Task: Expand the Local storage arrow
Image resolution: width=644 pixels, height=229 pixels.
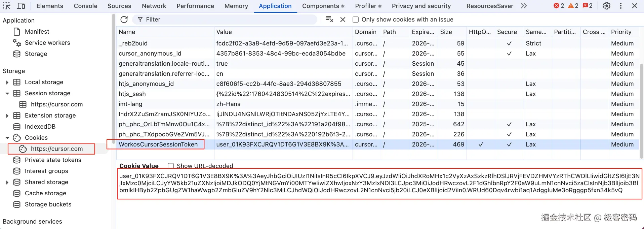Action: coord(7,82)
